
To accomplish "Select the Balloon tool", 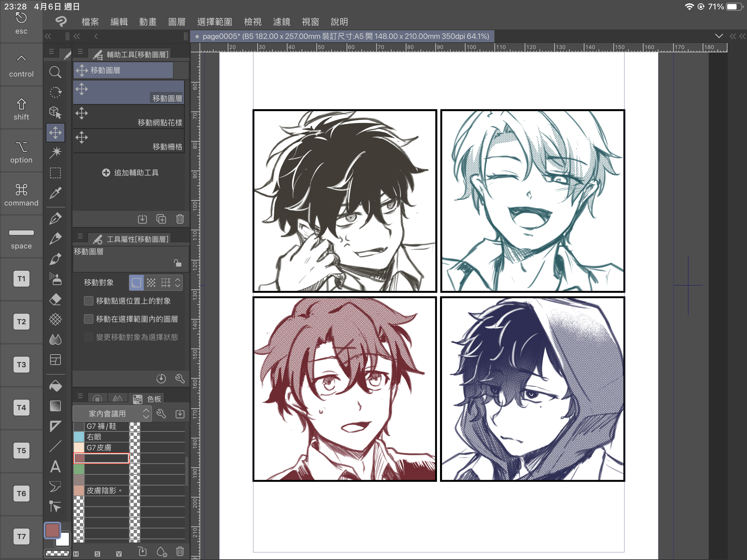I will [x=55, y=486].
